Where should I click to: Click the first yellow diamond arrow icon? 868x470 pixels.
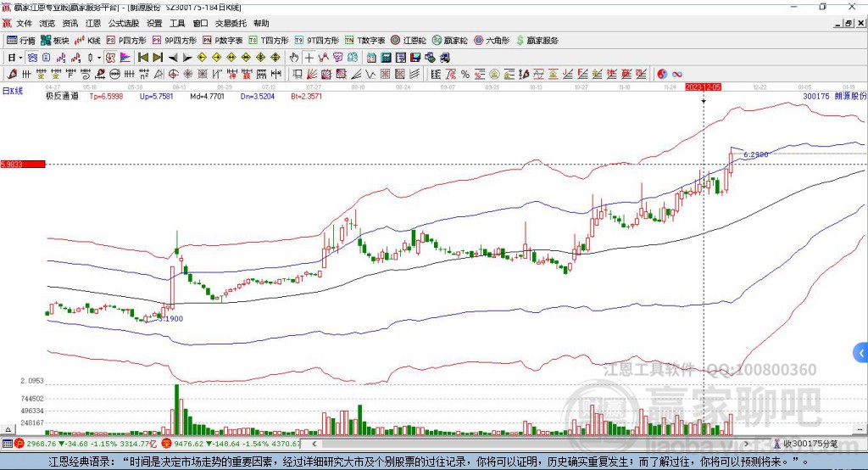(x=202, y=58)
